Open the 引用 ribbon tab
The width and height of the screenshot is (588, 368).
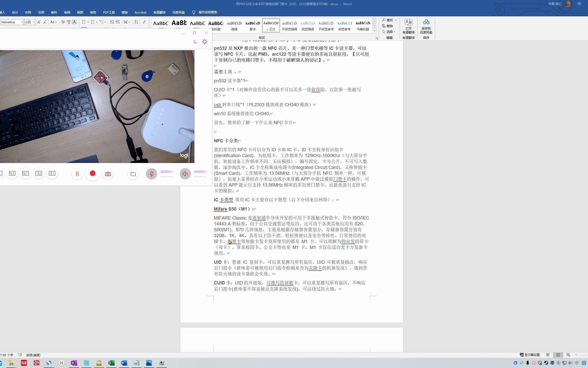(x=41, y=12)
